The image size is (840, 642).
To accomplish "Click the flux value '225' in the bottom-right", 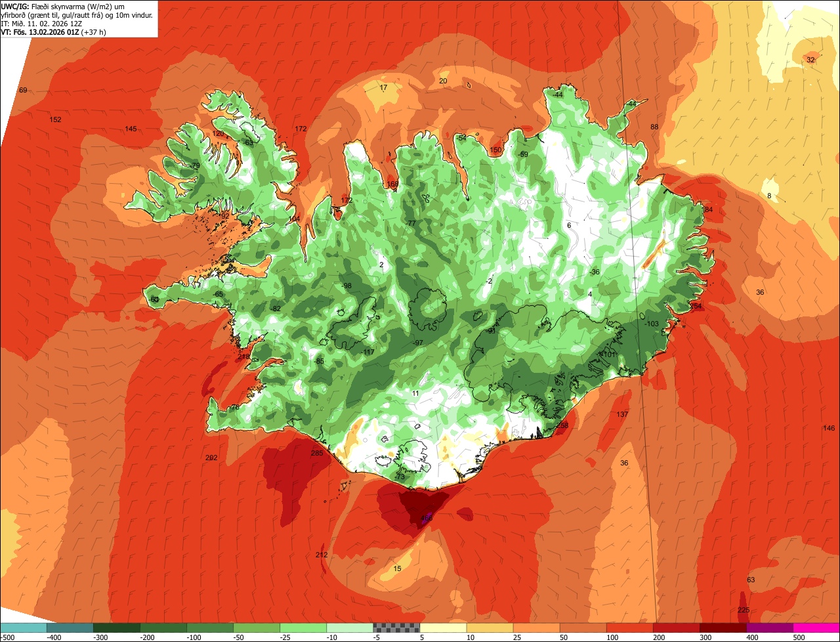I will click(743, 610).
